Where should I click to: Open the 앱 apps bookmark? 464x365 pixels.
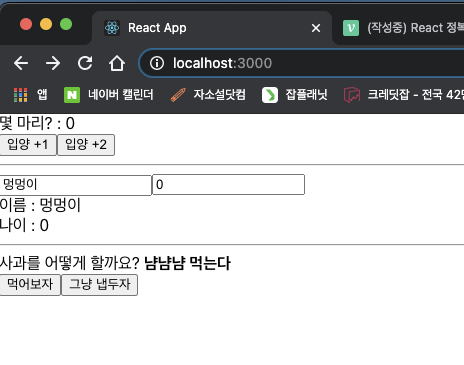[x=30, y=95]
